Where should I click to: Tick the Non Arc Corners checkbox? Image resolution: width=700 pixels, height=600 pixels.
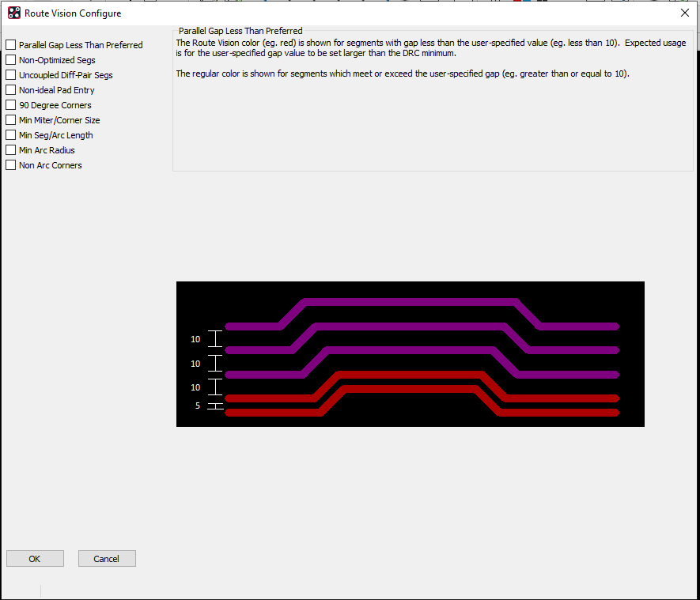click(x=11, y=165)
